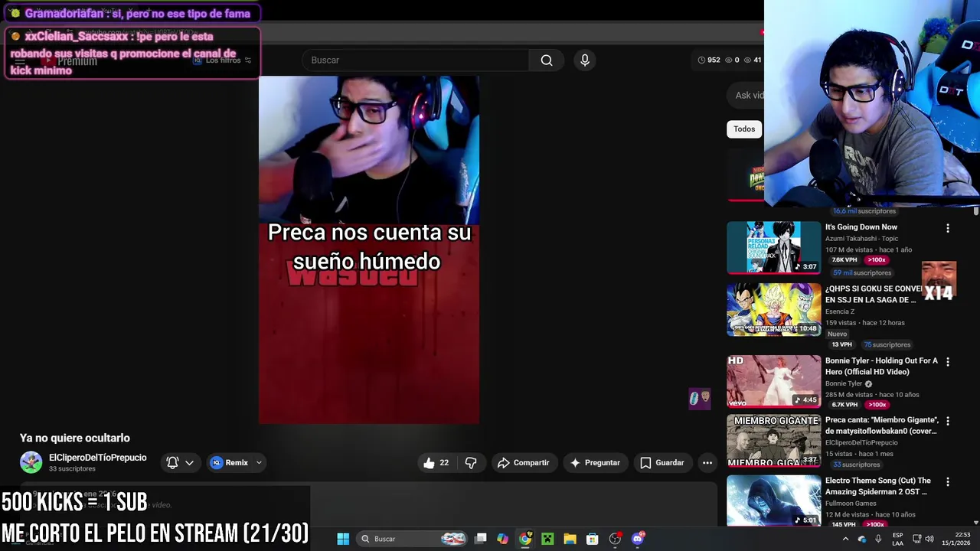Image resolution: width=980 pixels, height=551 pixels.
Task: Click the 22 likes count
Action: (444, 462)
